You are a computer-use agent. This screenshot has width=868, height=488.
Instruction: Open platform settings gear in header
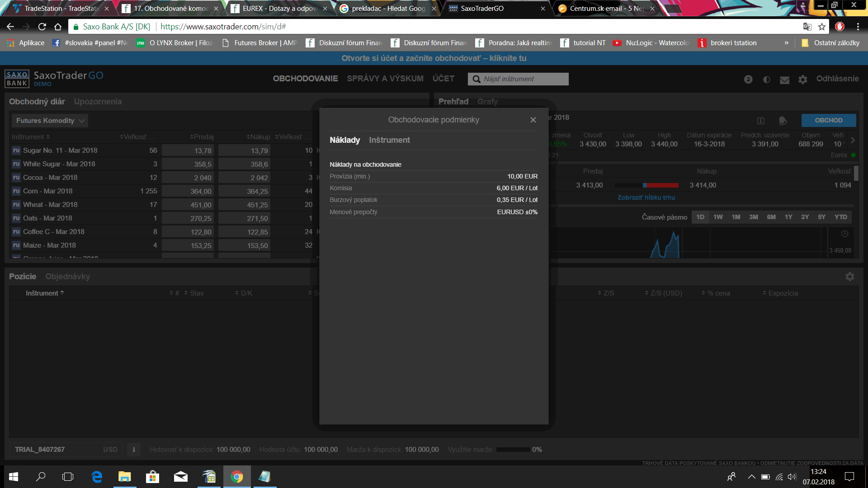pos(803,80)
